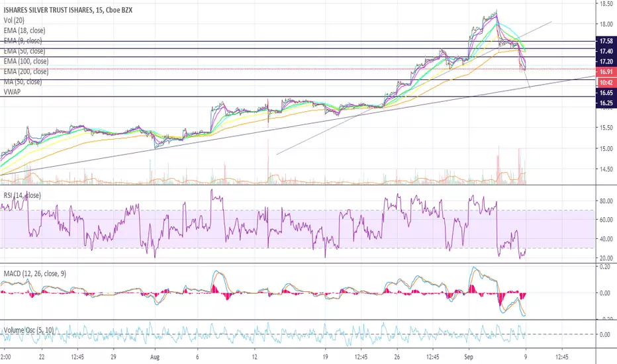Click the 10:42 countdown timer tag
This screenshot has height=364, width=617.
pos(606,83)
